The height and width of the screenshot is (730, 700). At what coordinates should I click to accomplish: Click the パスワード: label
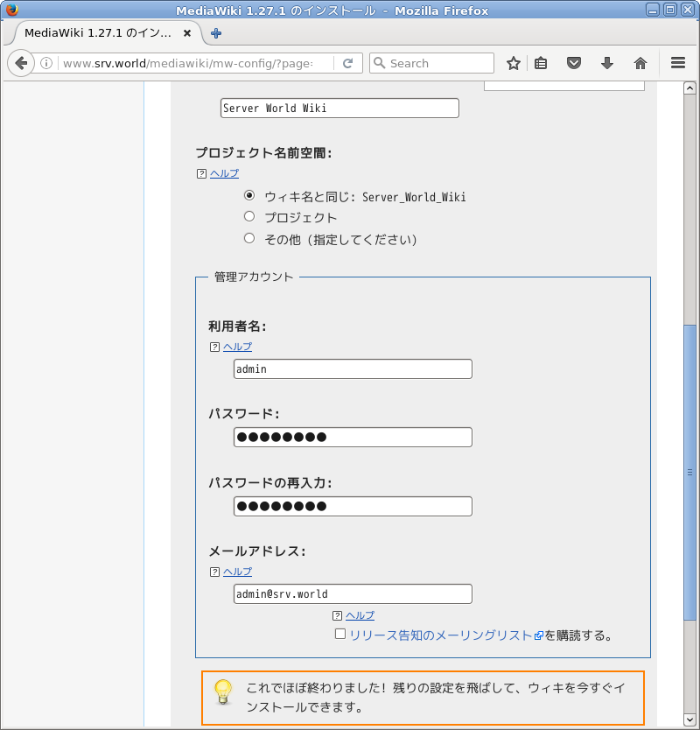(244, 413)
